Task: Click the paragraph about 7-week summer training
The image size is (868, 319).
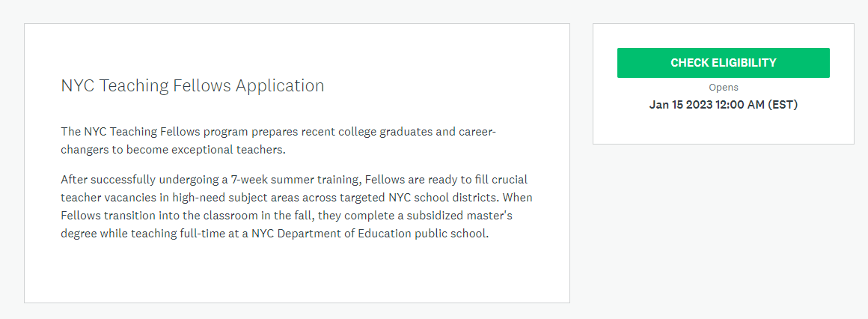Action: 296,207
